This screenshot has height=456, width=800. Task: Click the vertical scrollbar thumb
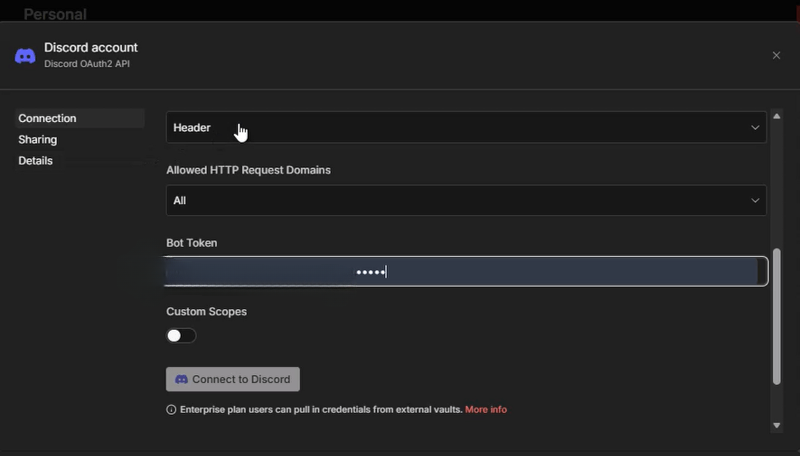point(777,316)
